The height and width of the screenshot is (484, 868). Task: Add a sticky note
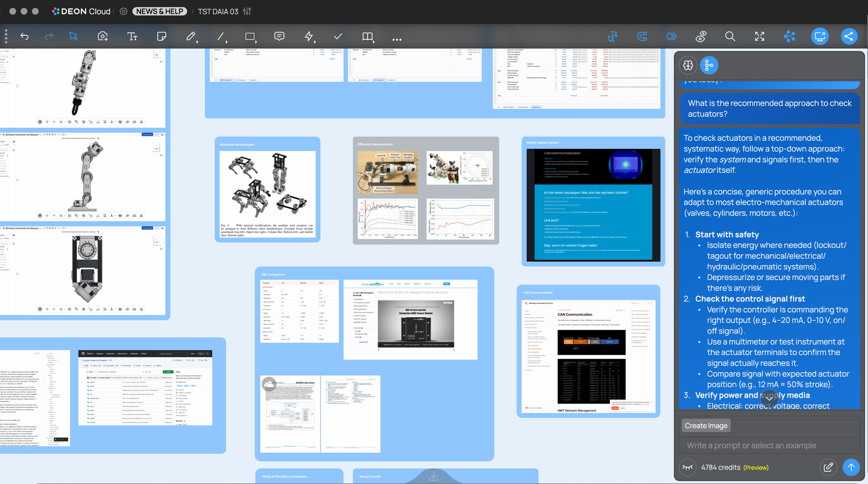click(161, 36)
